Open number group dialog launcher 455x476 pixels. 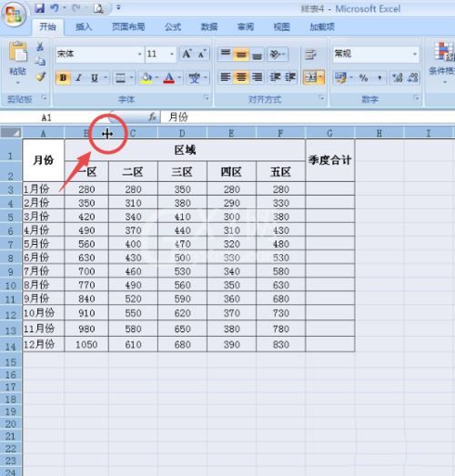pyautogui.click(x=417, y=97)
